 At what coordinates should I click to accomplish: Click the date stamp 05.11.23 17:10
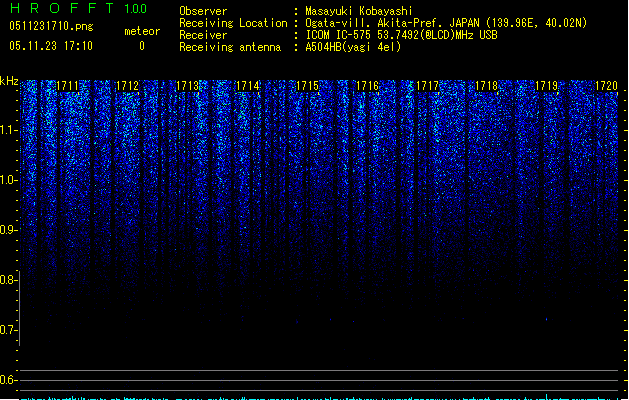(51, 46)
